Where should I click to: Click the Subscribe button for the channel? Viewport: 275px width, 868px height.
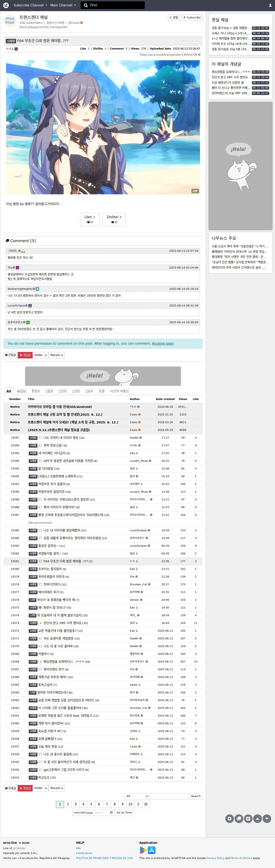click(192, 18)
